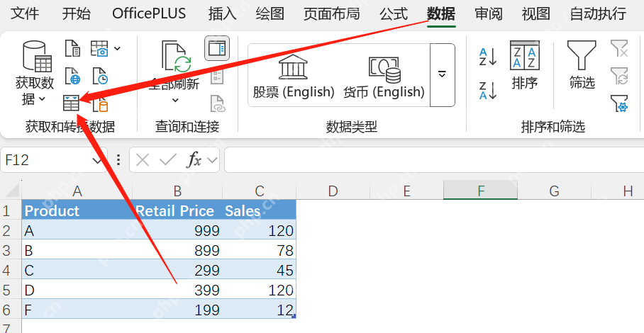Click the active 数据 (Data) tab
The height and width of the screenshot is (333, 644).
441,13
